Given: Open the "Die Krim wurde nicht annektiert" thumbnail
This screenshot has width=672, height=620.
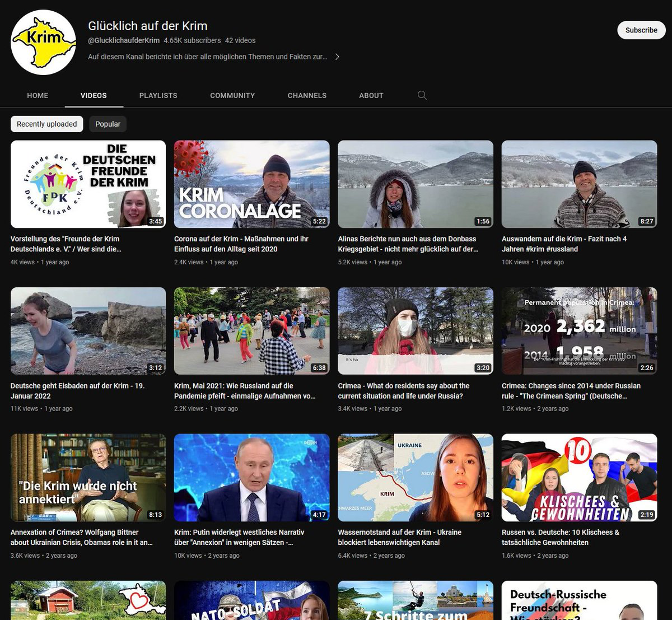Looking at the screenshot, I should 88,477.
